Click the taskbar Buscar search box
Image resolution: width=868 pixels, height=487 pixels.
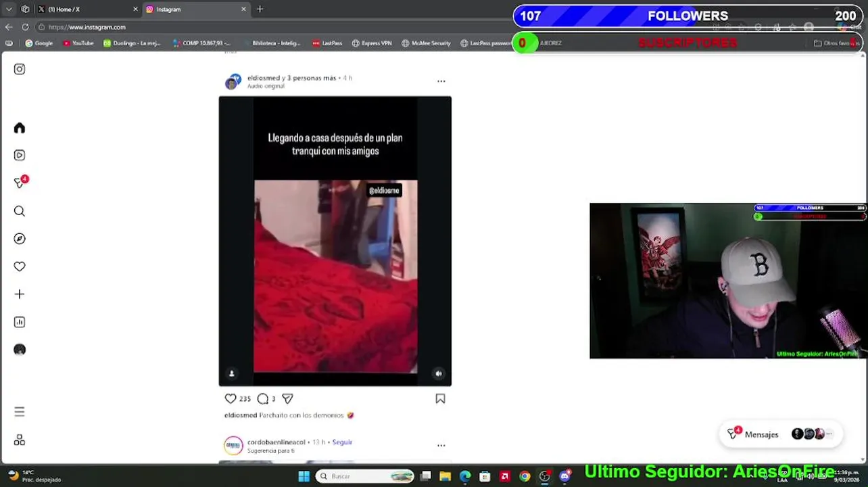pos(364,476)
